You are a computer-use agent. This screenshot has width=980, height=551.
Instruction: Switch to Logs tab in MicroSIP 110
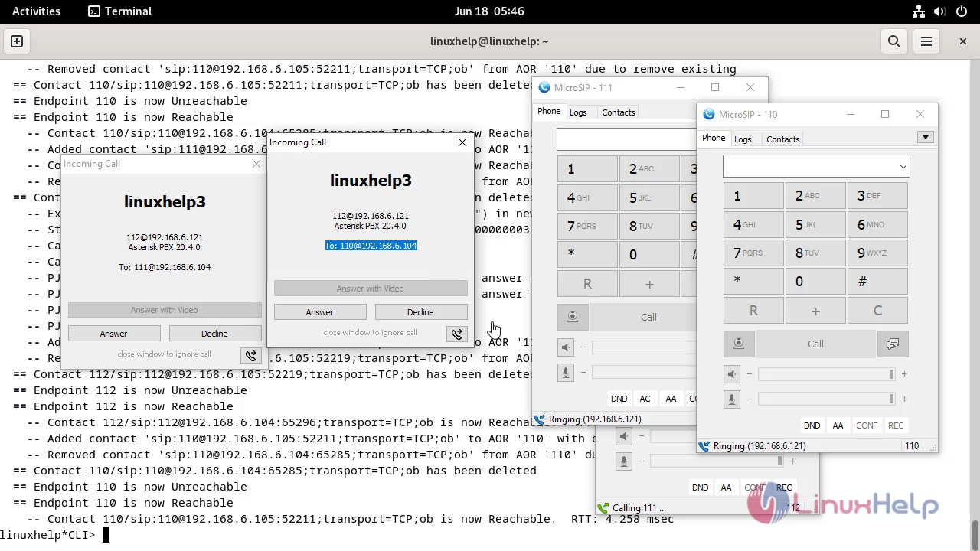(743, 139)
